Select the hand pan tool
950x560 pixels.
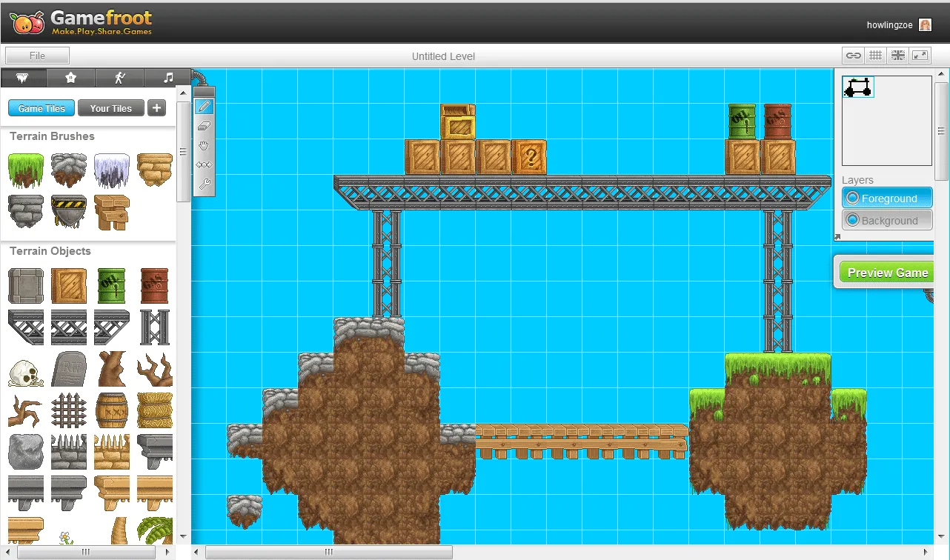point(204,145)
